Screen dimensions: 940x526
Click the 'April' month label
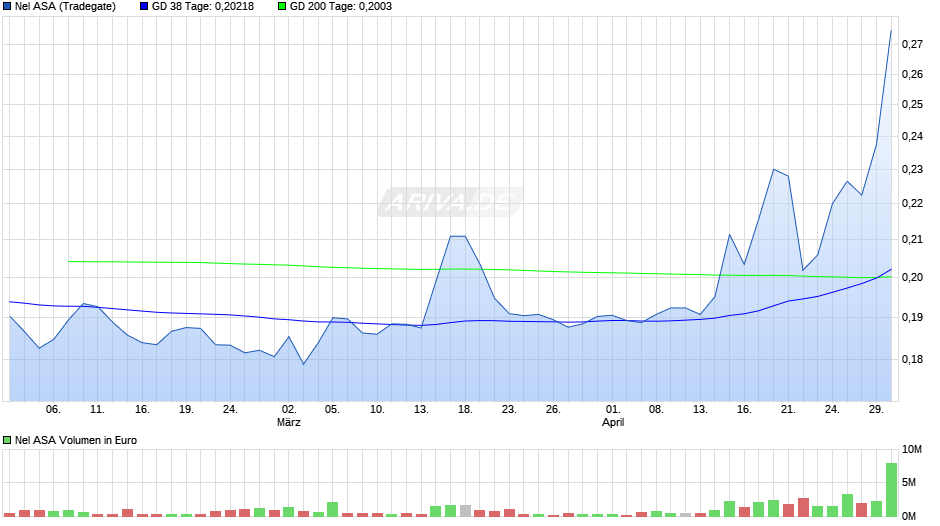(613, 422)
